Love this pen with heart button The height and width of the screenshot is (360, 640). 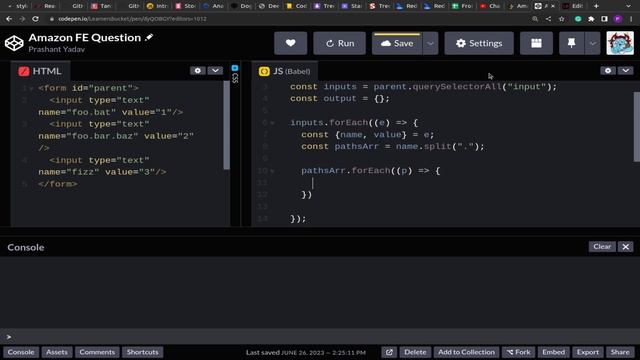coord(291,43)
